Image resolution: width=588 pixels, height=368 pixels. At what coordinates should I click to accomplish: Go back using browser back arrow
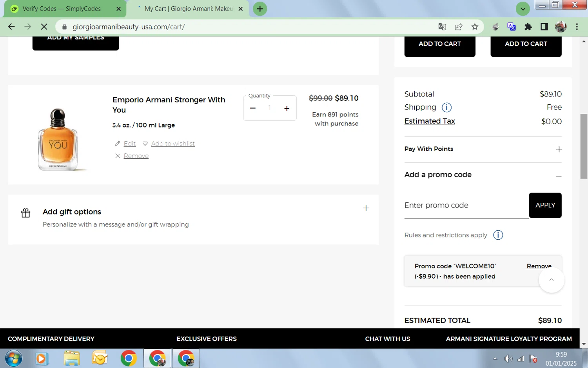11,27
